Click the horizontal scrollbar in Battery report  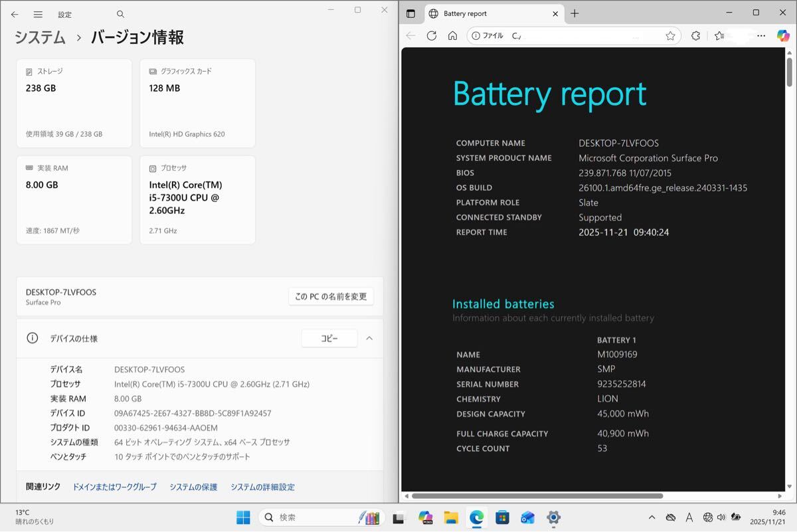[x=537, y=495]
